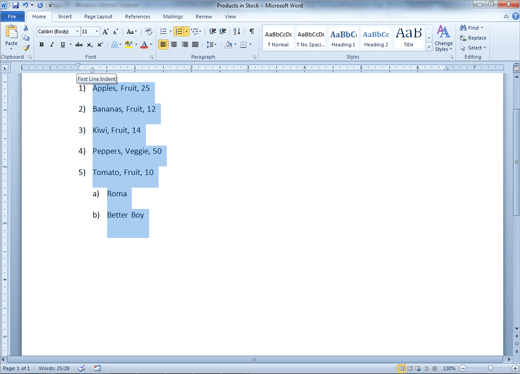Open the File tab
The width and height of the screenshot is (520, 374).
coord(12,16)
